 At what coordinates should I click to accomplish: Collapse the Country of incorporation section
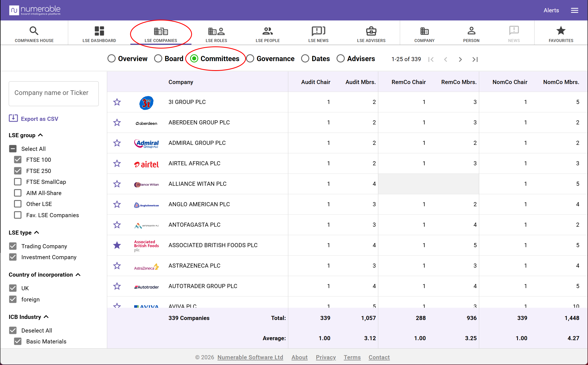[x=78, y=274]
